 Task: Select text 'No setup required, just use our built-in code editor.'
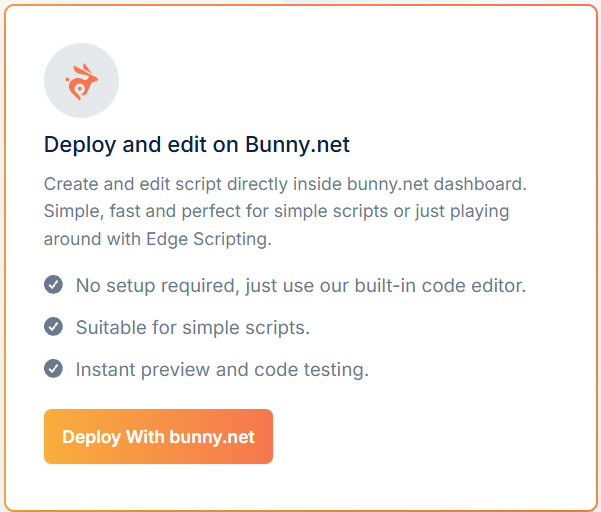(x=301, y=286)
